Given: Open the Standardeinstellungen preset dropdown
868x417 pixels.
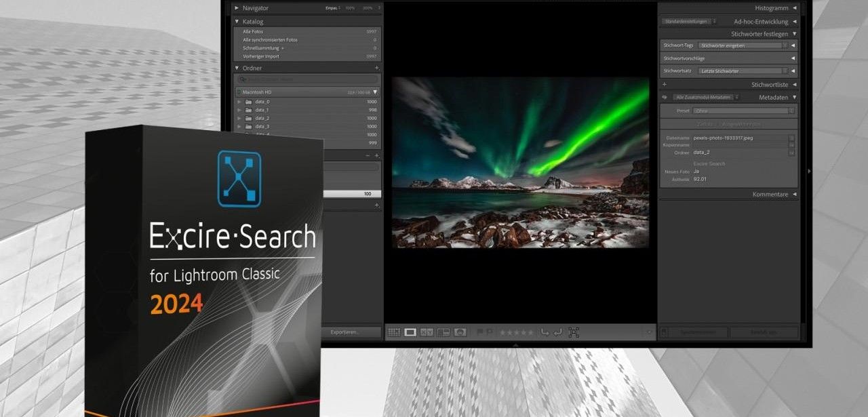Looking at the screenshot, I should tap(688, 21).
